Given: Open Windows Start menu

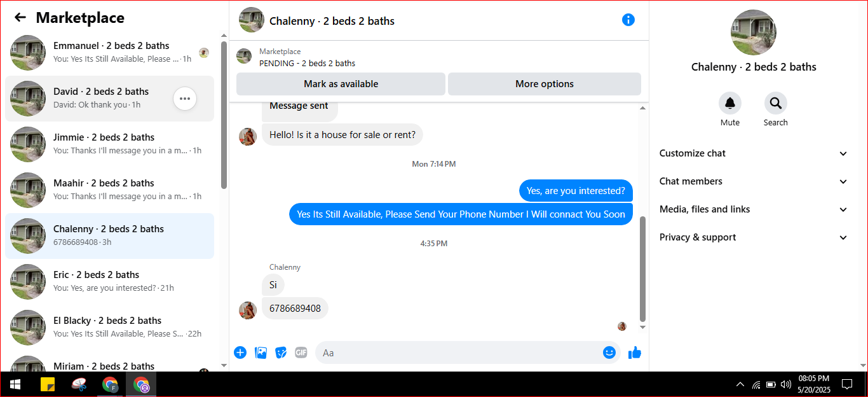Looking at the screenshot, I should [x=15, y=384].
